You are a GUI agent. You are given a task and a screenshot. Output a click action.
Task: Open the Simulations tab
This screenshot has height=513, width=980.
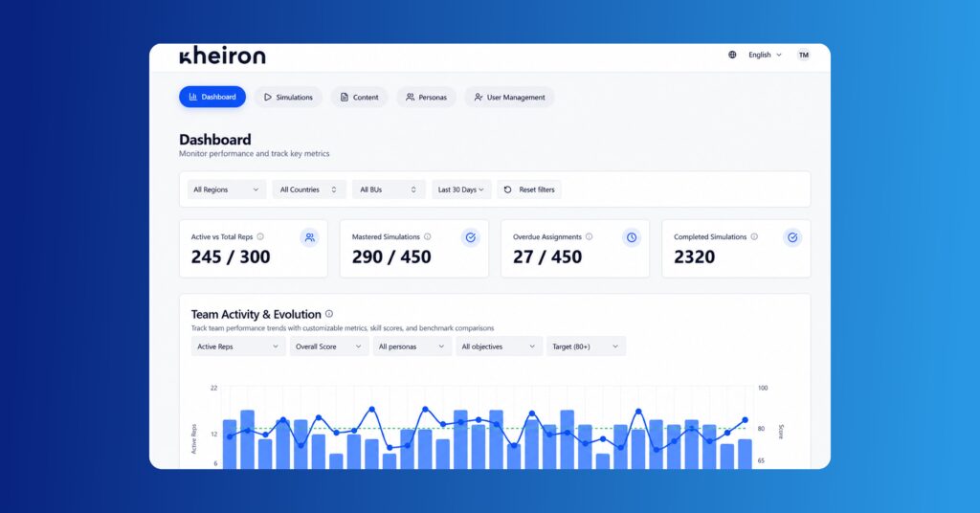pyautogui.click(x=288, y=97)
